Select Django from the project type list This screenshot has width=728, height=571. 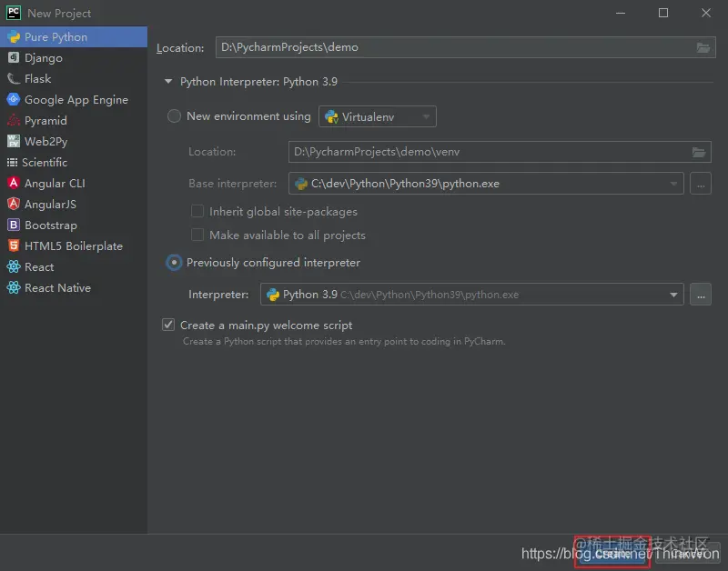pyautogui.click(x=74, y=57)
